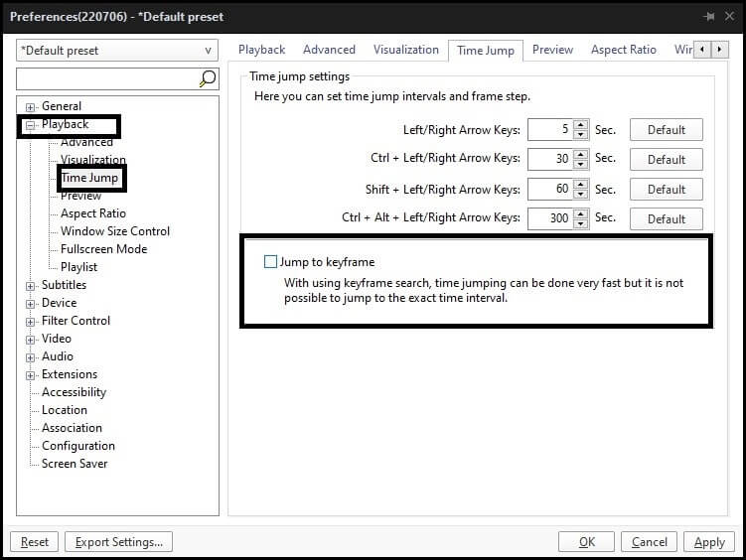Image resolution: width=746 pixels, height=560 pixels.
Task: Decrease Ctrl + Left/Right Arrow Keys seconds
Action: pos(580,165)
